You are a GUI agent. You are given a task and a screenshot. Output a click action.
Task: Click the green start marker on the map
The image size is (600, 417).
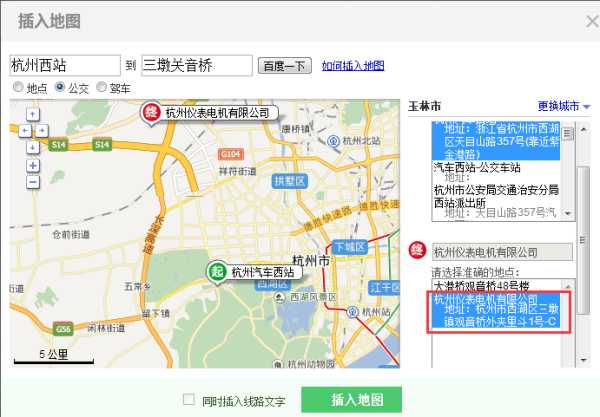click(x=217, y=273)
